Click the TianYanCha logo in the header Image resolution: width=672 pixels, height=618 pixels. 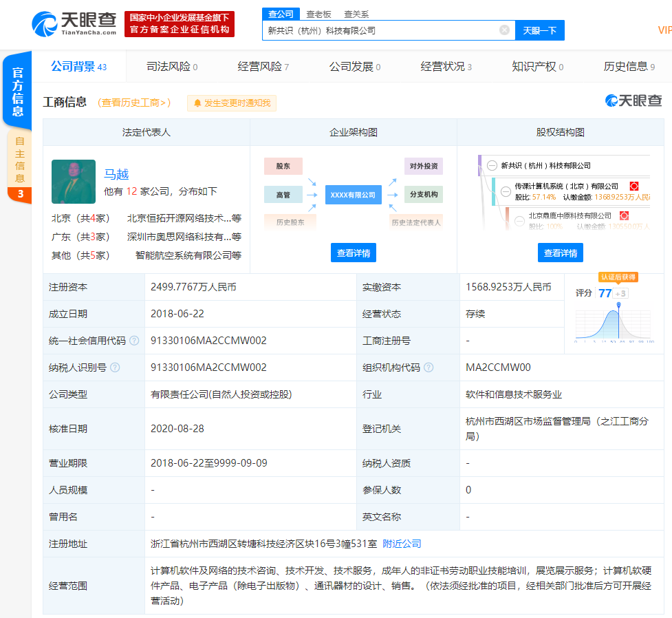coord(74,23)
